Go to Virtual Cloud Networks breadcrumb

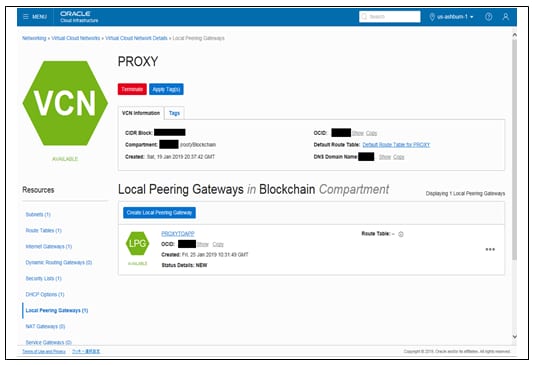pos(76,38)
